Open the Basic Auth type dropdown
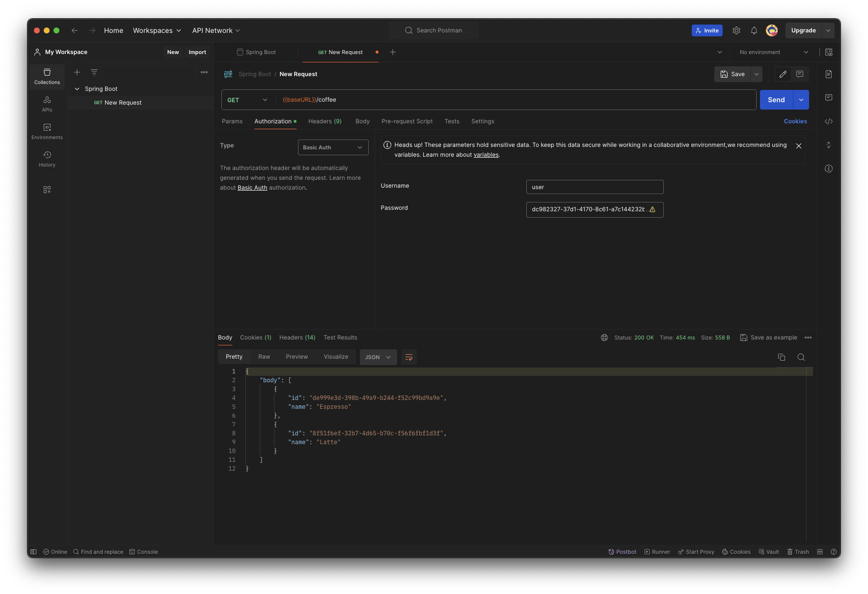This screenshot has width=868, height=594. [x=333, y=147]
